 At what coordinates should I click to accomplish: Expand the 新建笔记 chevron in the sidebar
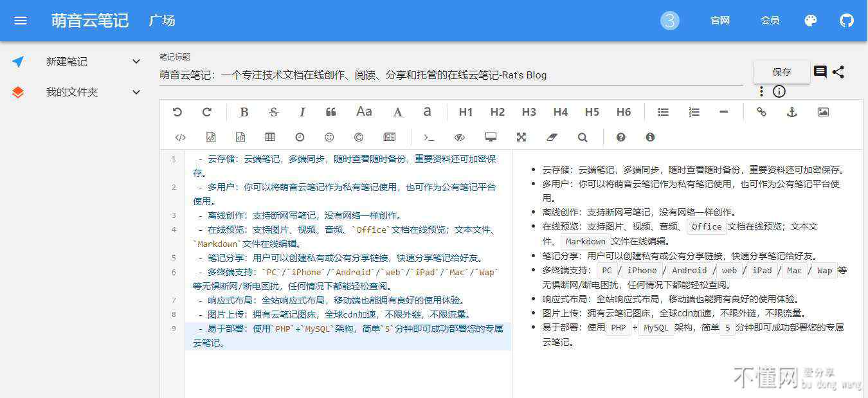point(136,62)
